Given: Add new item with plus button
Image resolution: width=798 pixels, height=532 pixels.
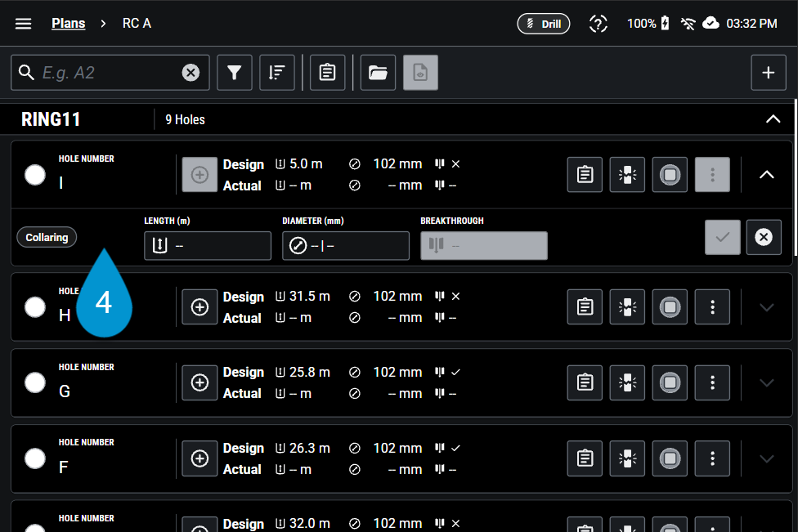Looking at the screenshot, I should tap(769, 73).
